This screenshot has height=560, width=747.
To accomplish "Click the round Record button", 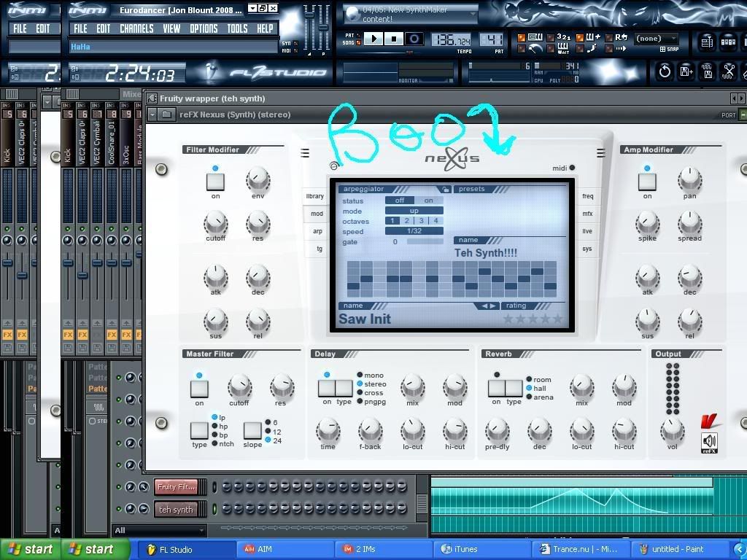I will (414, 39).
